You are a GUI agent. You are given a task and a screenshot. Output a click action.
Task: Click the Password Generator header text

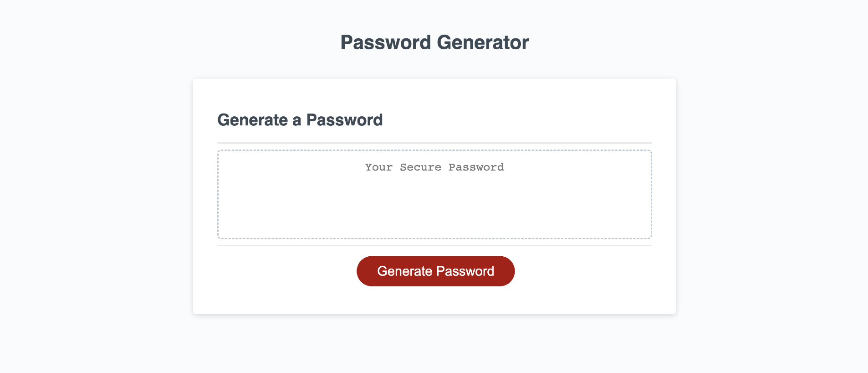pos(434,42)
